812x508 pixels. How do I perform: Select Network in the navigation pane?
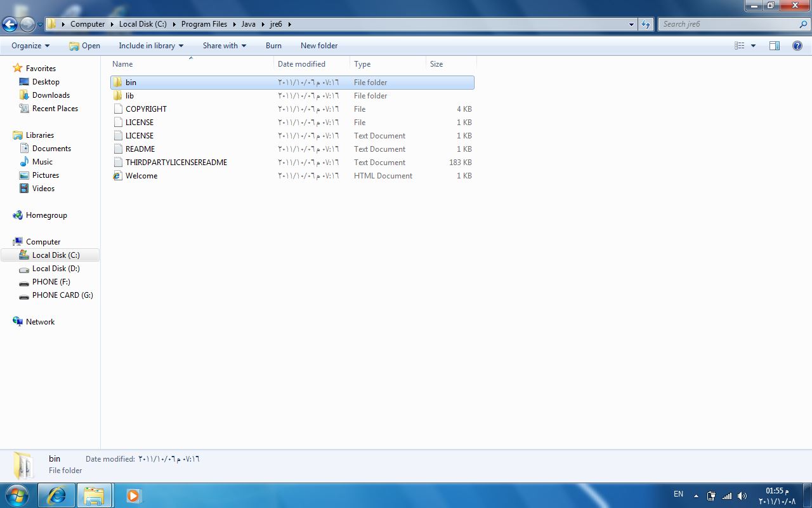tap(40, 322)
